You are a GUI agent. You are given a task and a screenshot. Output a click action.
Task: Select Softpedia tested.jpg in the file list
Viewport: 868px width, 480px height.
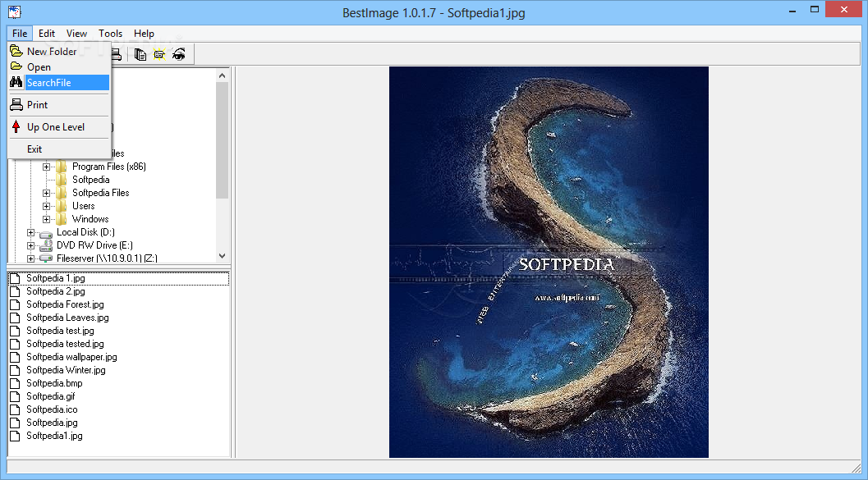coord(66,344)
